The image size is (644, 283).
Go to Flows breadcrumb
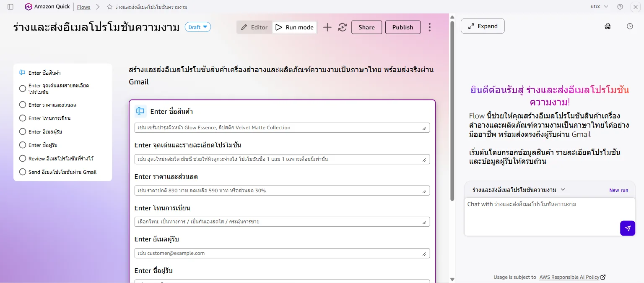(x=84, y=7)
